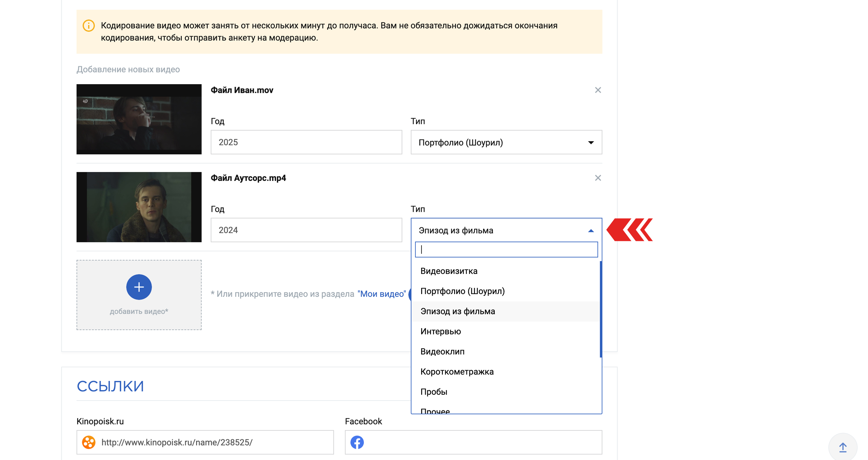Screen dimensions: 868x460
Task: Open the Иван.mov video thumbnail
Action: pyautogui.click(x=139, y=119)
